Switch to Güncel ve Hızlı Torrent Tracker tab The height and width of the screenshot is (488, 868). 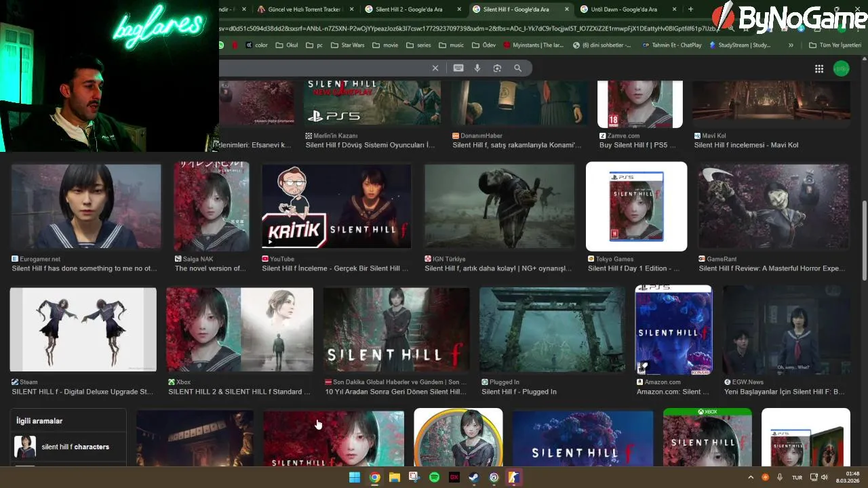pyautogui.click(x=304, y=9)
